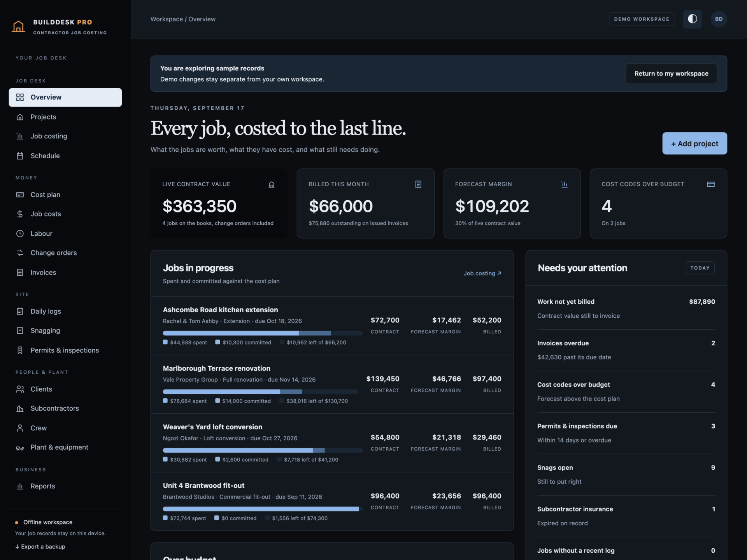The image size is (747, 560).
Task: Open the Billed This Month card
Action: [366, 203]
